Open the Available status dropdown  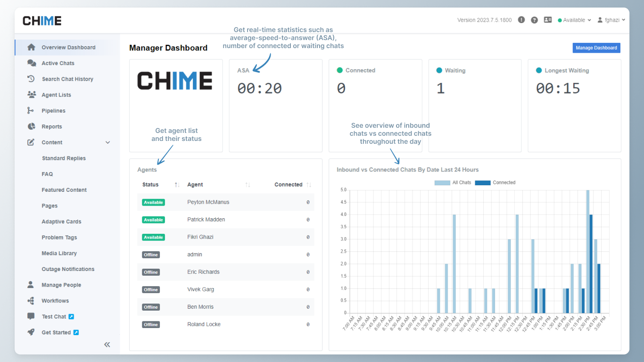574,20
